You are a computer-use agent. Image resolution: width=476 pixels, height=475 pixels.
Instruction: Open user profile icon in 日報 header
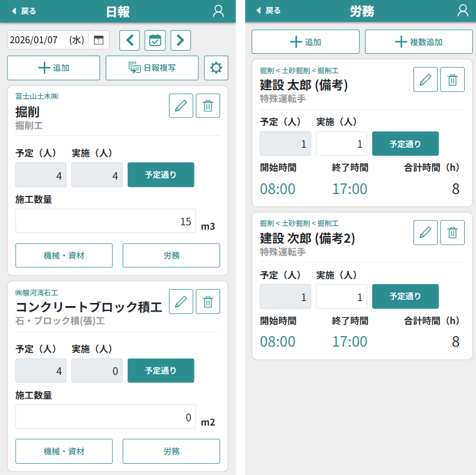218,11
